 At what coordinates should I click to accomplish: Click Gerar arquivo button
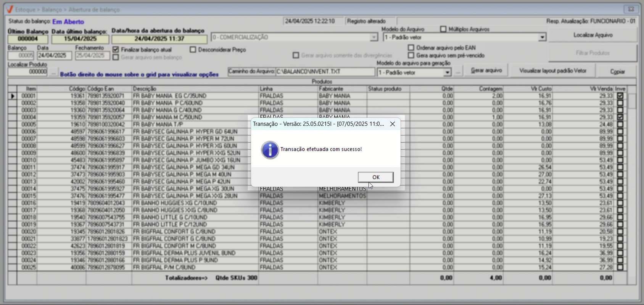[486, 71]
